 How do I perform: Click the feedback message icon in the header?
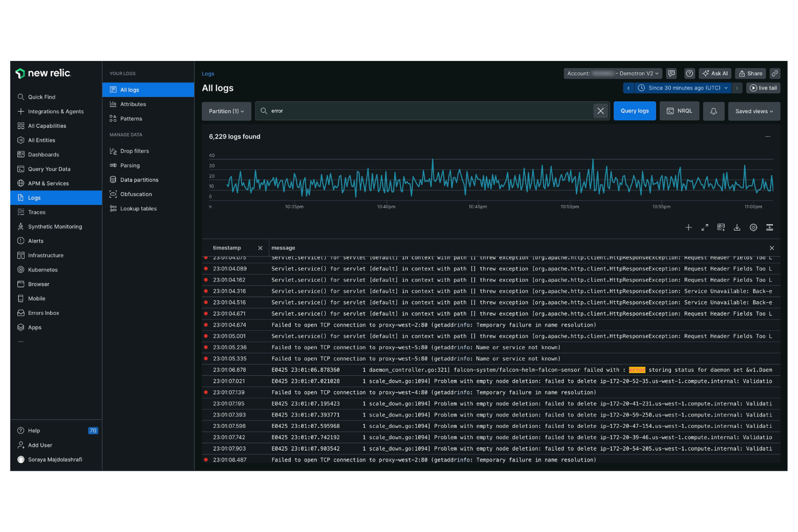pyautogui.click(x=671, y=73)
